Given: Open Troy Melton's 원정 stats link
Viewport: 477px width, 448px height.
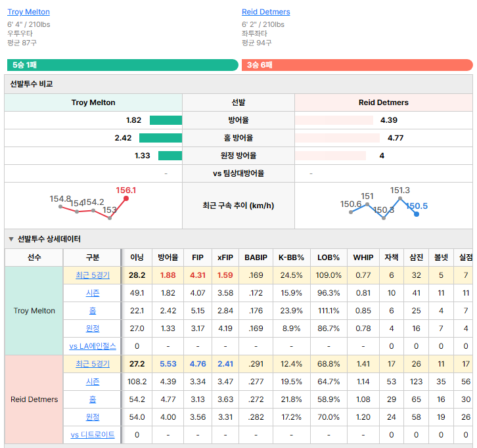Looking at the screenshot, I should (x=93, y=328).
